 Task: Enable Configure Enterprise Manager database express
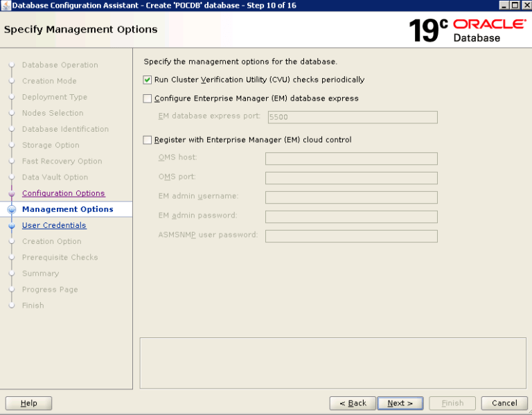click(x=147, y=98)
